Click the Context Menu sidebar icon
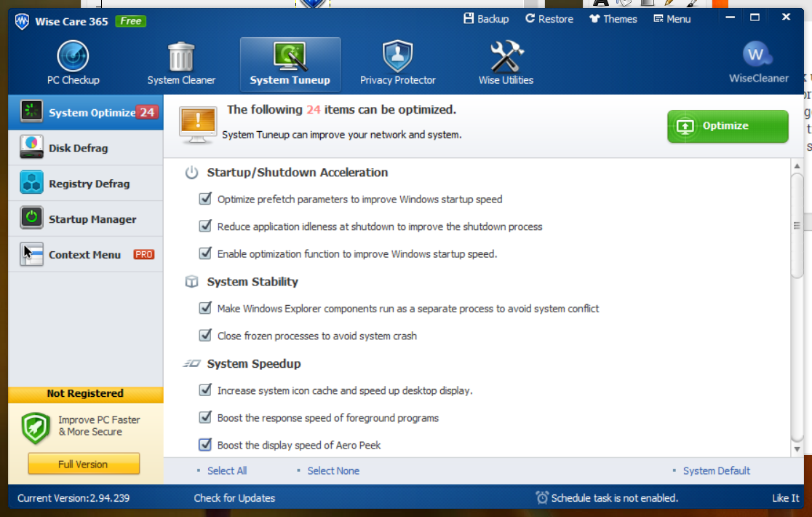This screenshot has width=812, height=517. click(x=31, y=254)
